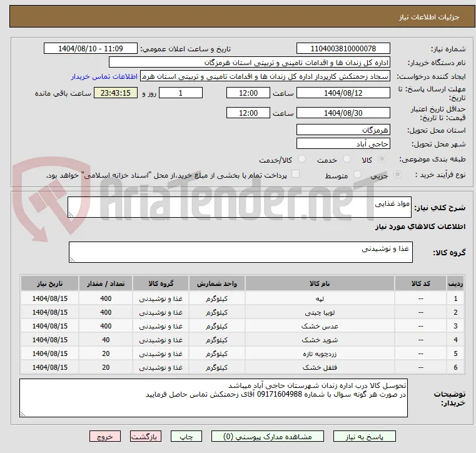Click date 1404/08/15 in عدس خشک row
The height and width of the screenshot is (453, 476).
click(50, 326)
